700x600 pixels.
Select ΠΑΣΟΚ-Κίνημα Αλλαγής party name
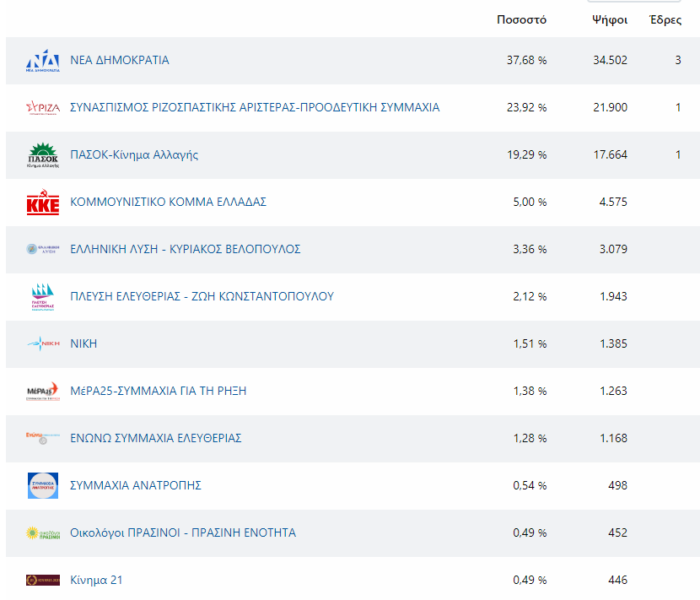[x=134, y=155]
